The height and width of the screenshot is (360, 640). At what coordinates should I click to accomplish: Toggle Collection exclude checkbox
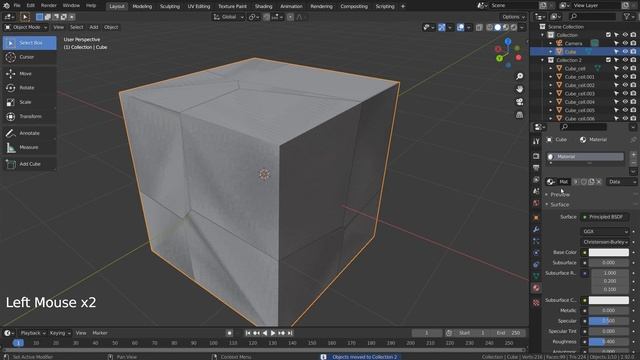(x=608, y=35)
